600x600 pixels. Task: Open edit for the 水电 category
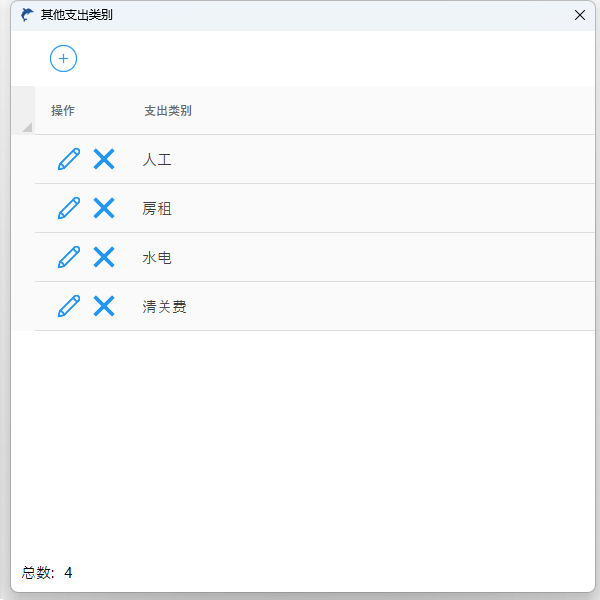click(68, 257)
